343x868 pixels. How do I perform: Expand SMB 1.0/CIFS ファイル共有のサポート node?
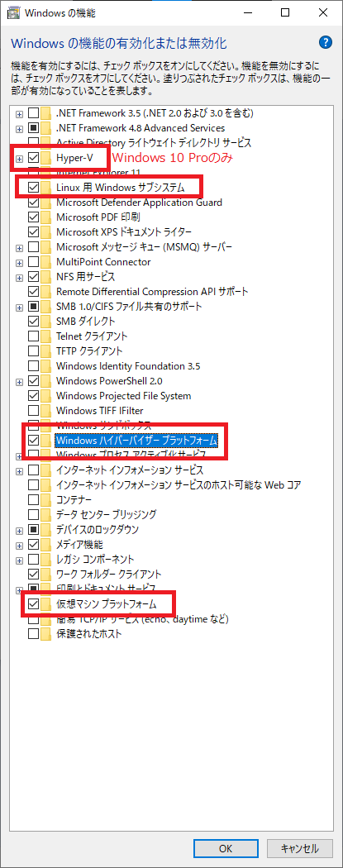[19, 308]
